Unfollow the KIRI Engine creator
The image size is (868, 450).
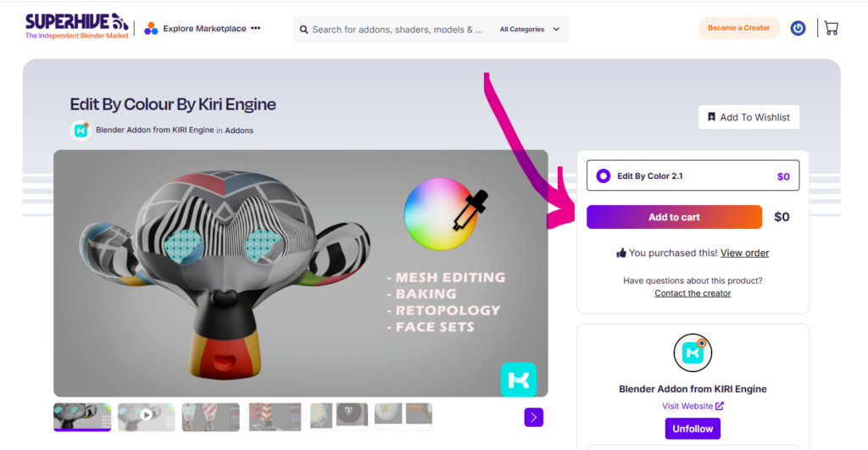coord(693,429)
